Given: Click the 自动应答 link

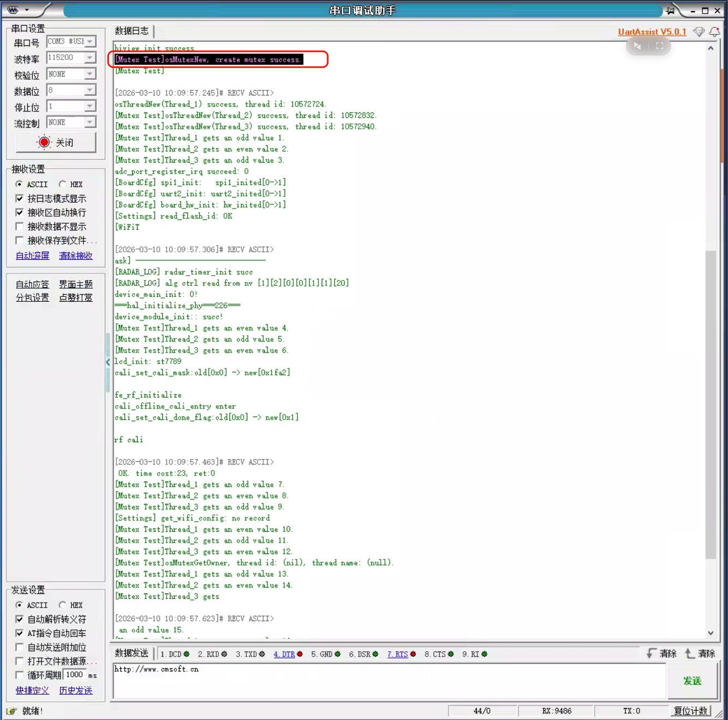Looking at the screenshot, I should point(32,284).
